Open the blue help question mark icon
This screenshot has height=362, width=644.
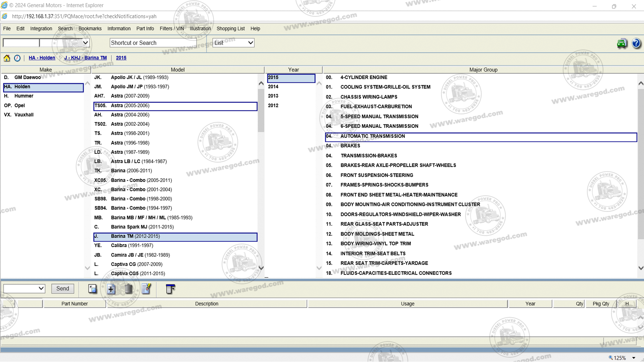636,43
